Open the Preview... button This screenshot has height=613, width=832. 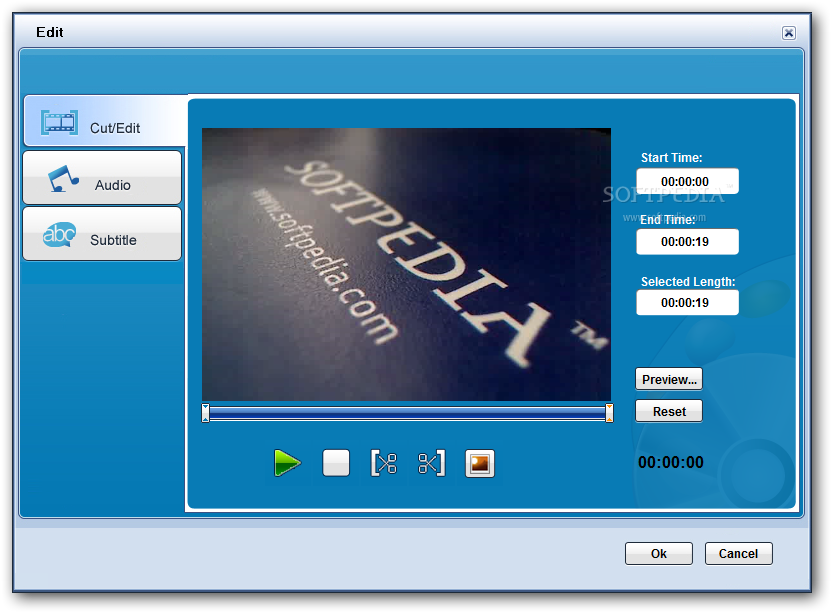point(669,379)
